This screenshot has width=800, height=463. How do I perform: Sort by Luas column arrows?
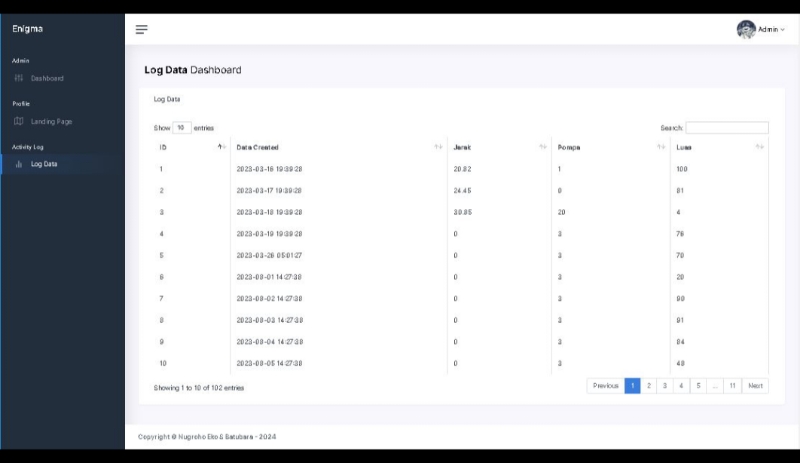(760, 147)
